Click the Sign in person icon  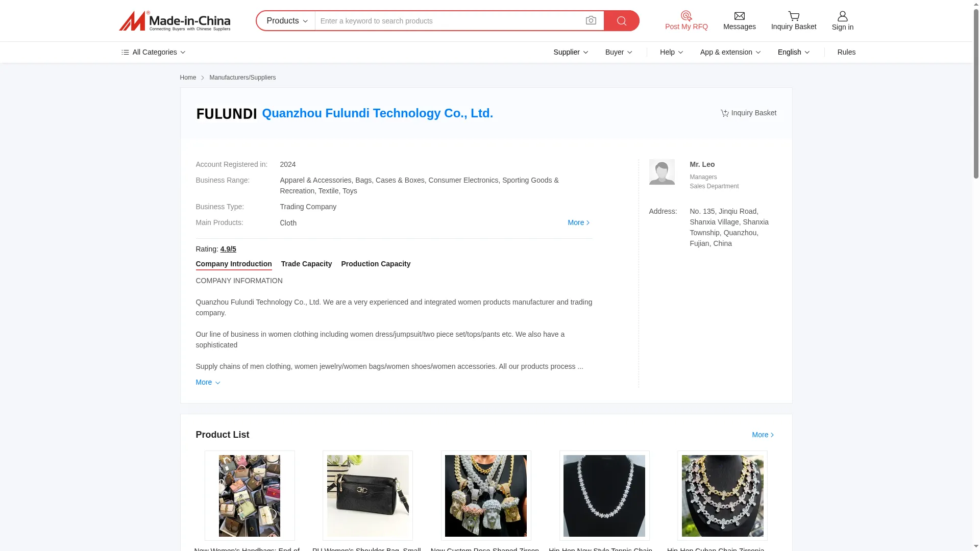842,16
